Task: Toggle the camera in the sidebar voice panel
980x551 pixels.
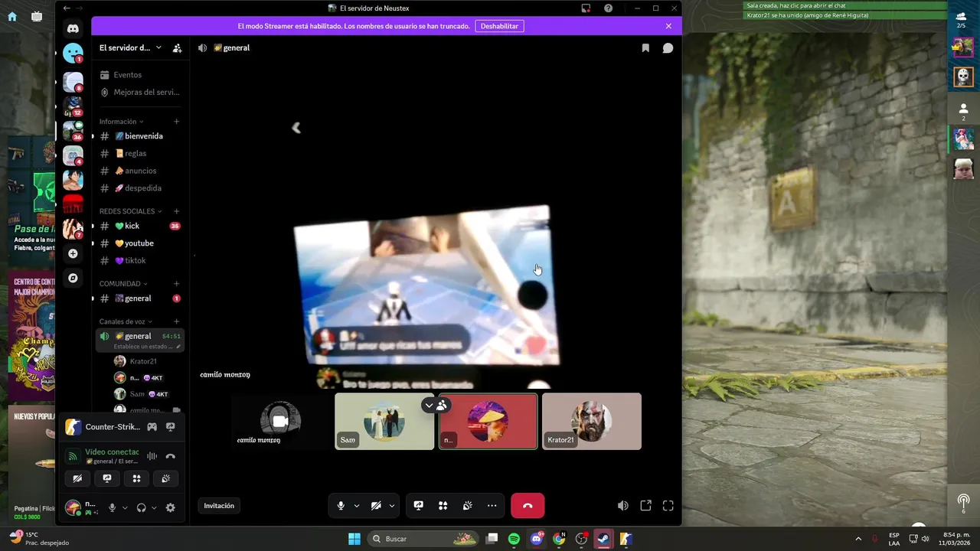Action: point(77,478)
